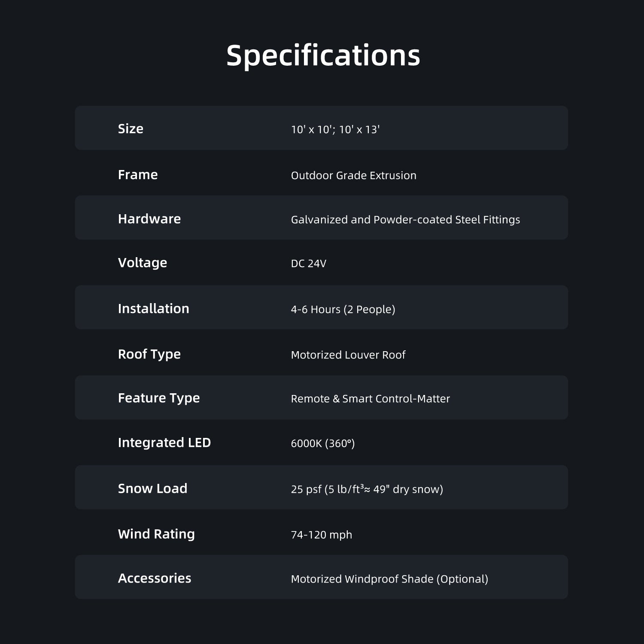Click Motorized Windproof Shade (Optional) text

point(389,579)
